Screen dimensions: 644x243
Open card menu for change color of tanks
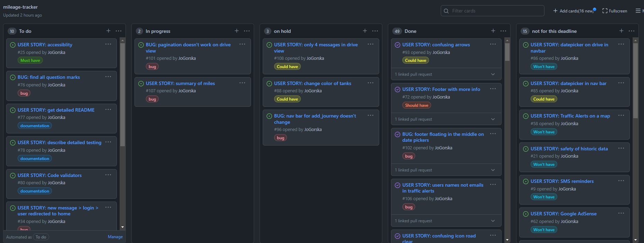point(371,83)
